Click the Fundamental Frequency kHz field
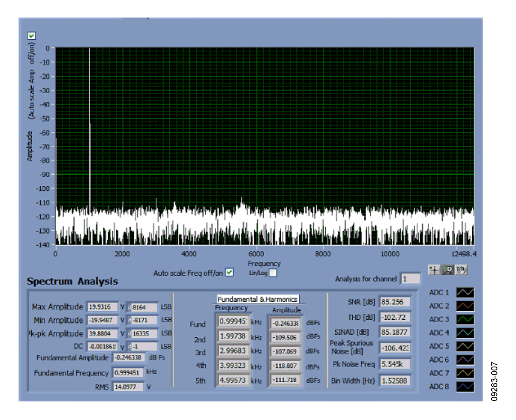Screen dimensions: 516x420 128,373
